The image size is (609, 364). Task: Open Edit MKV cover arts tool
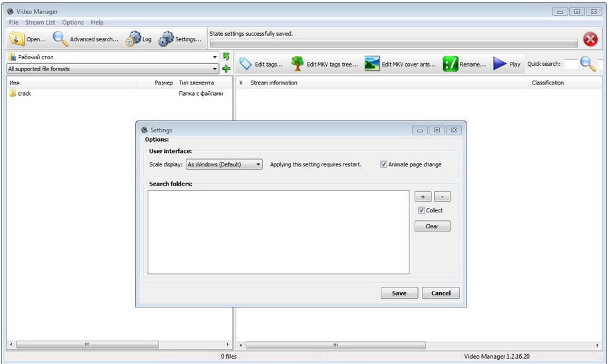tap(372, 64)
